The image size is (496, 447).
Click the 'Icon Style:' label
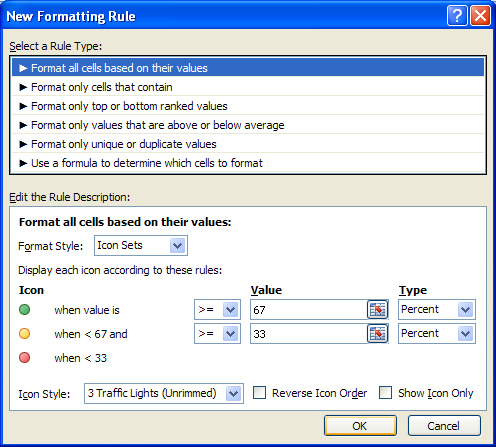pos(44,394)
